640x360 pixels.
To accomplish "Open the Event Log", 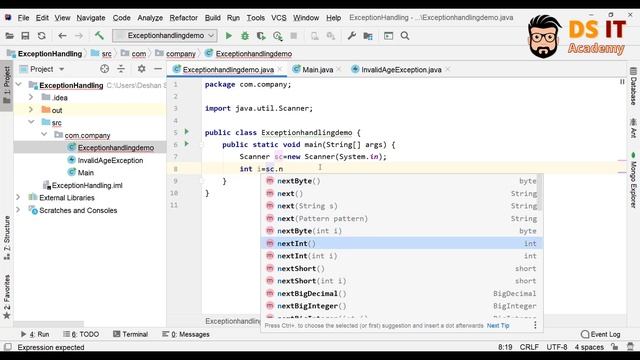I will [x=600, y=334].
